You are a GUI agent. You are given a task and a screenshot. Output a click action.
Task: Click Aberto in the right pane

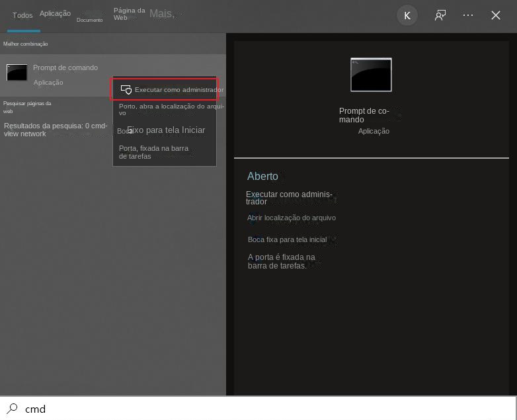click(x=262, y=176)
